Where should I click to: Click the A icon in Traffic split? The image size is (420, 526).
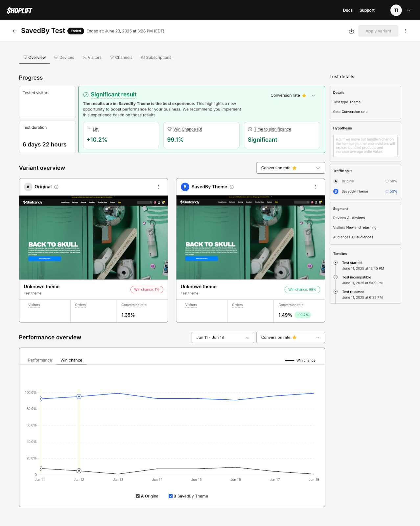(x=336, y=181)
